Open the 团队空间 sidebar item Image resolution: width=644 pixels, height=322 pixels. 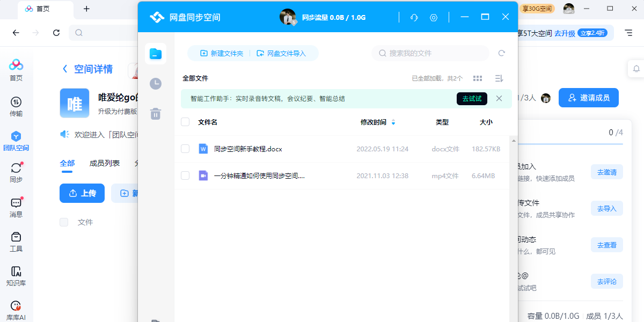pyautogui.click(x=16, y=141)
